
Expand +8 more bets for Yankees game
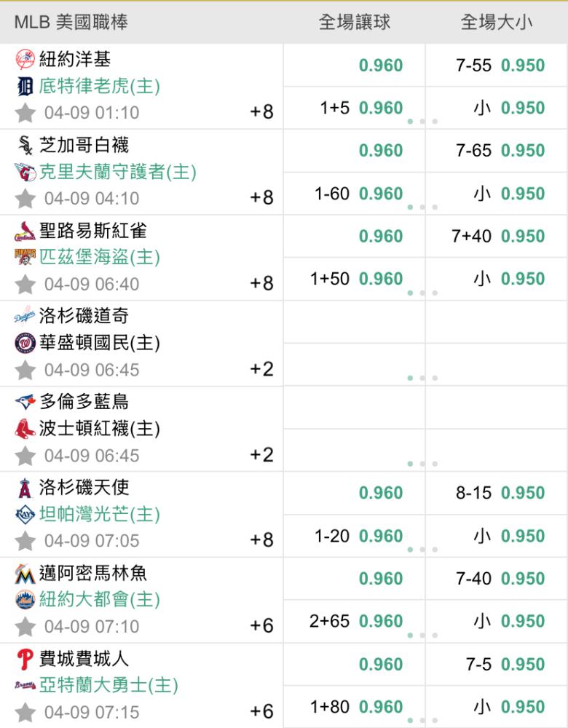(x=261, y=112)
